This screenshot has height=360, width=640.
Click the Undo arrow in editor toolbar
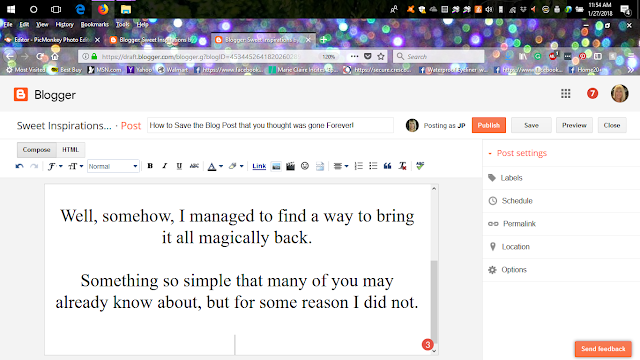19,166
